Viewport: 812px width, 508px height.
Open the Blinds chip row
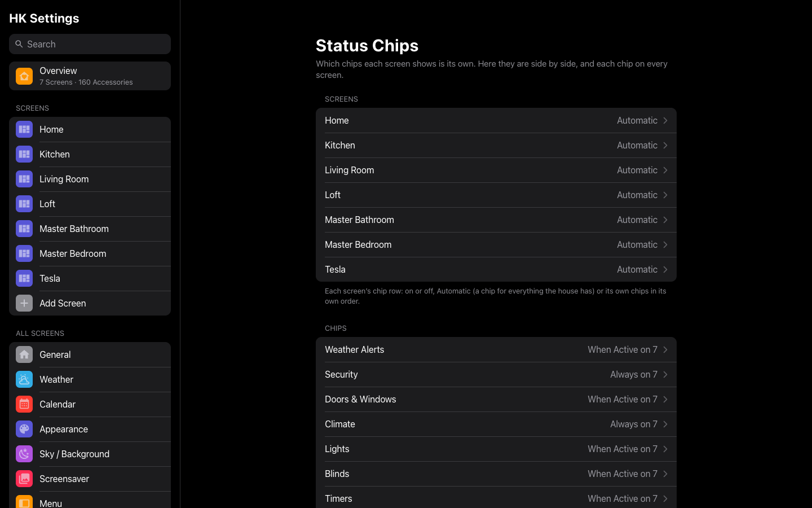(496, 474)
